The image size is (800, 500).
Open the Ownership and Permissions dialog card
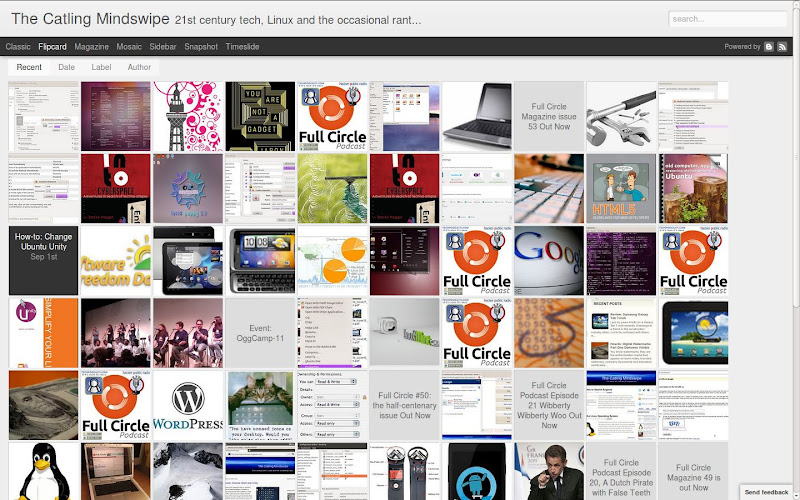click(x=333, y=405)
